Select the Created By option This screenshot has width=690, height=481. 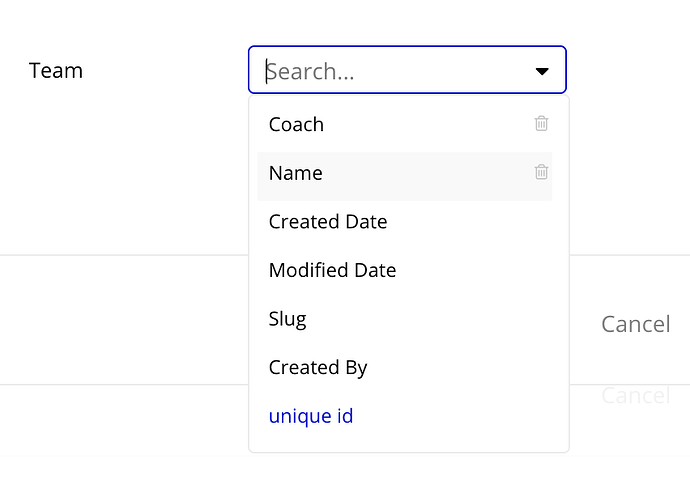click(x=318, y=367)
